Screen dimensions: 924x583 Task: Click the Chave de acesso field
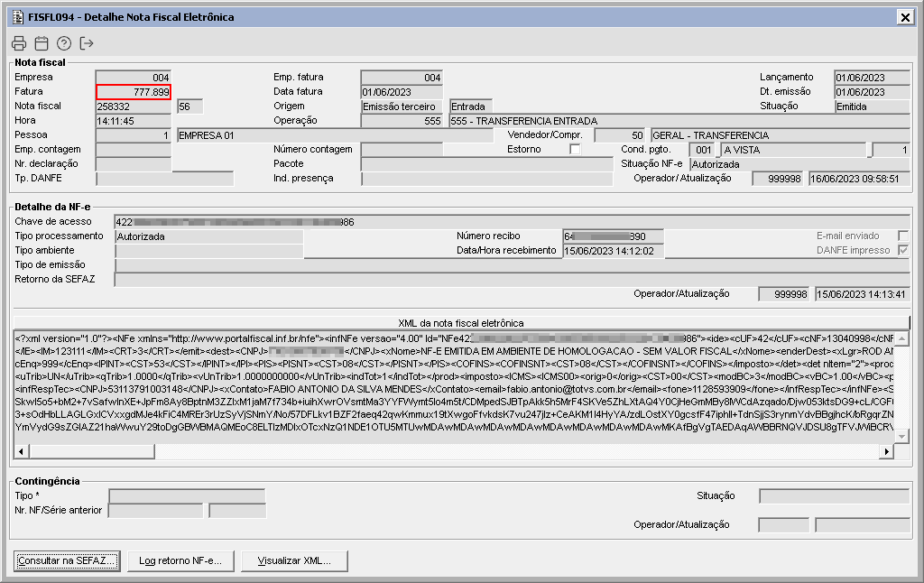point(513,222)
